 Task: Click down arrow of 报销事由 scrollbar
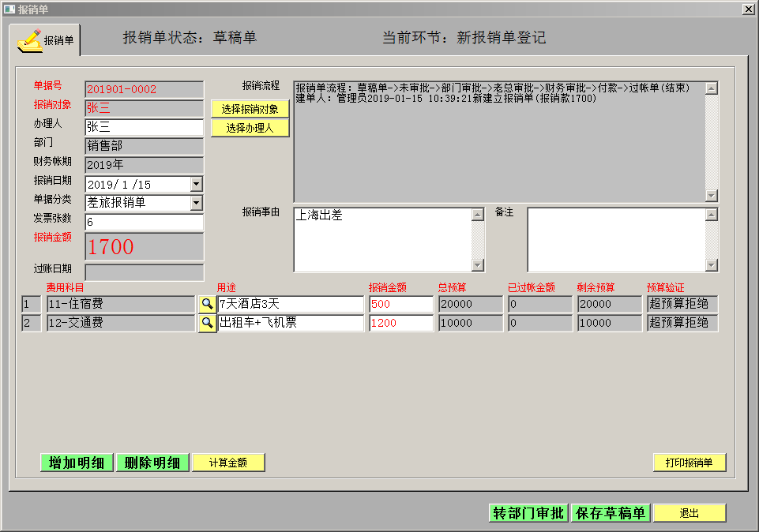click(x=478, y=265)
